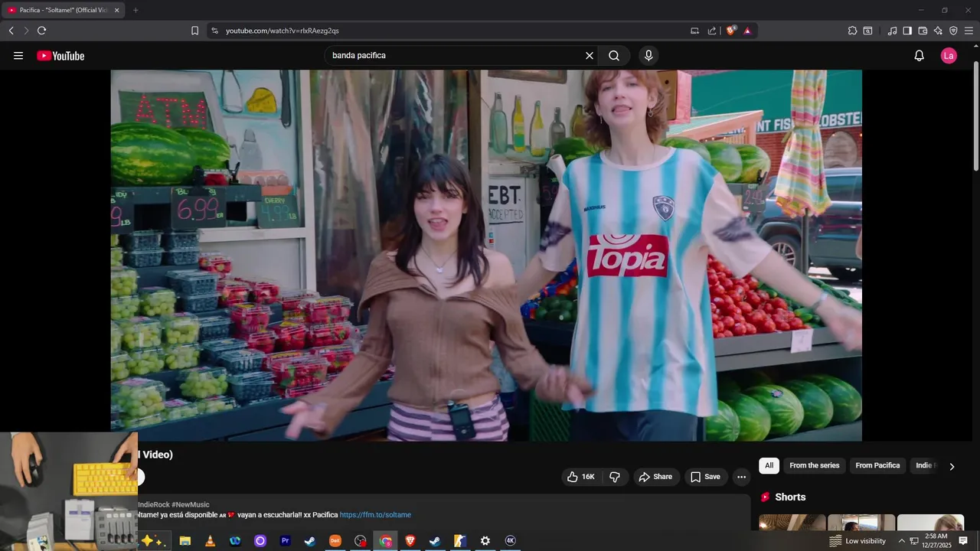980x551 pixels.
Task: Close the Pacifica Soltame tab
Action: (x=117, y=10)
